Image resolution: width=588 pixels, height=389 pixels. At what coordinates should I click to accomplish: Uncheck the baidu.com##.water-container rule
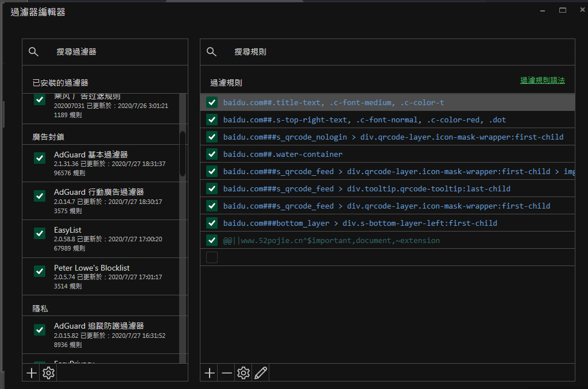tap(211, 154)
